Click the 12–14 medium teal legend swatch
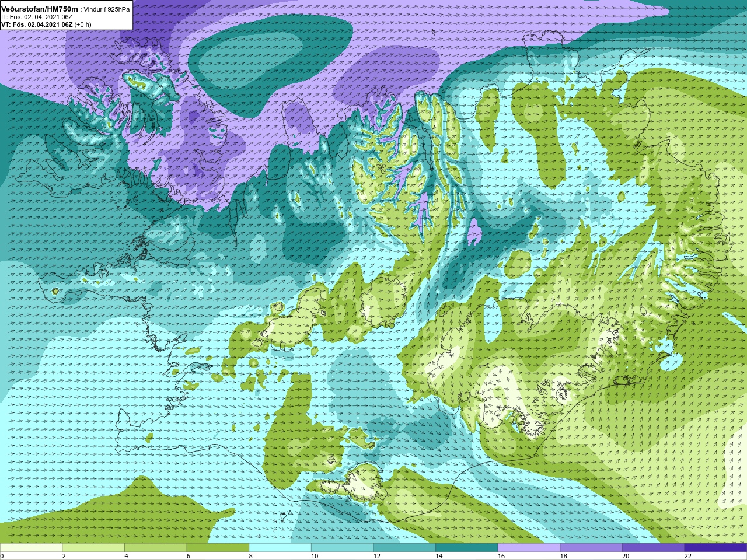 pyautogui.click(x=404, y=548)
